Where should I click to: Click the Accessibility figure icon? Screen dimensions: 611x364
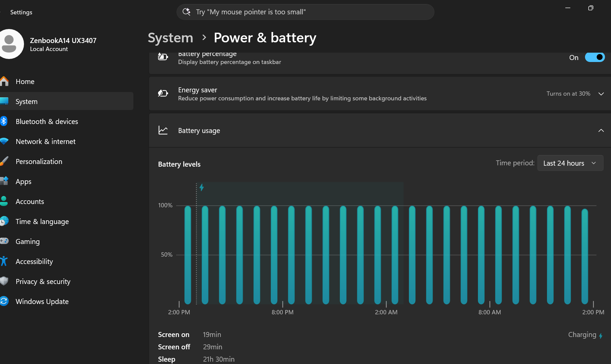(4, 261)
